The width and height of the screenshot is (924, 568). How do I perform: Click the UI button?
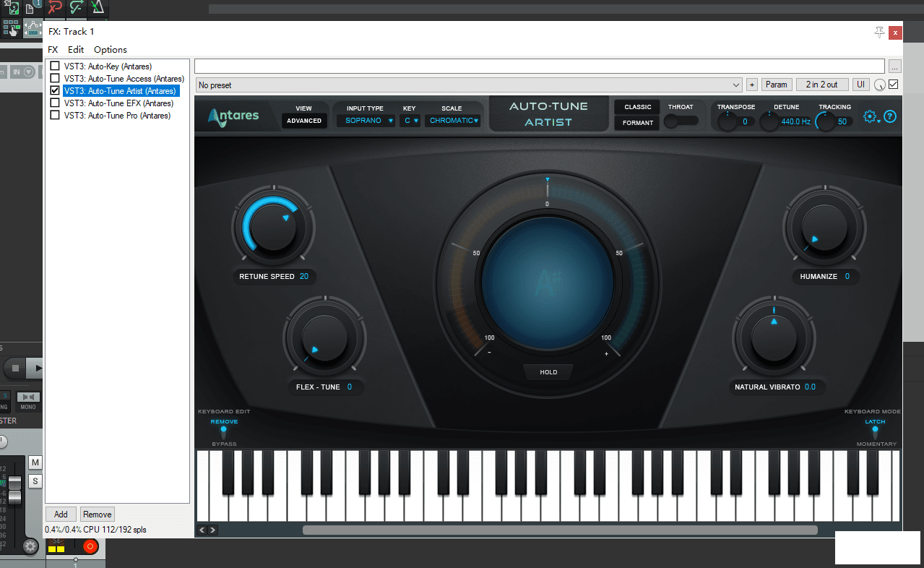[x=861, y=85]
